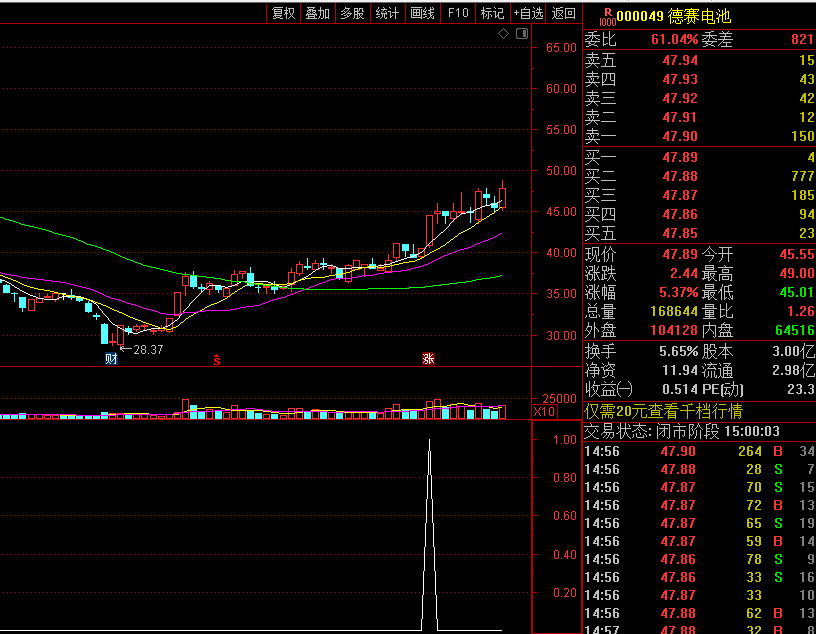This screenshot has height=634, width=816.
Task: Click the 收益(一) 0.514 value
Action: click(680, 389)
